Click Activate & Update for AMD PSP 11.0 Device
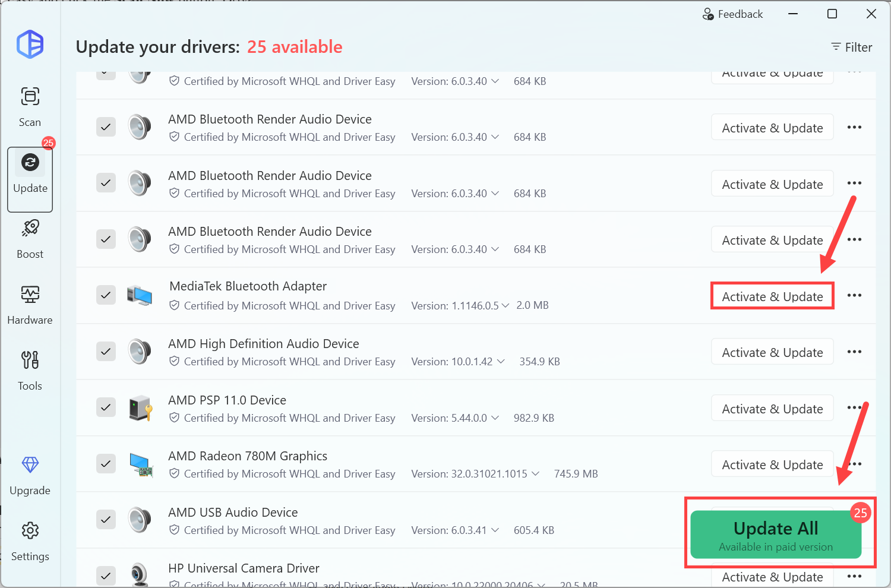Image resolution: width=891 pixels, height=588 pixels. 772,408
